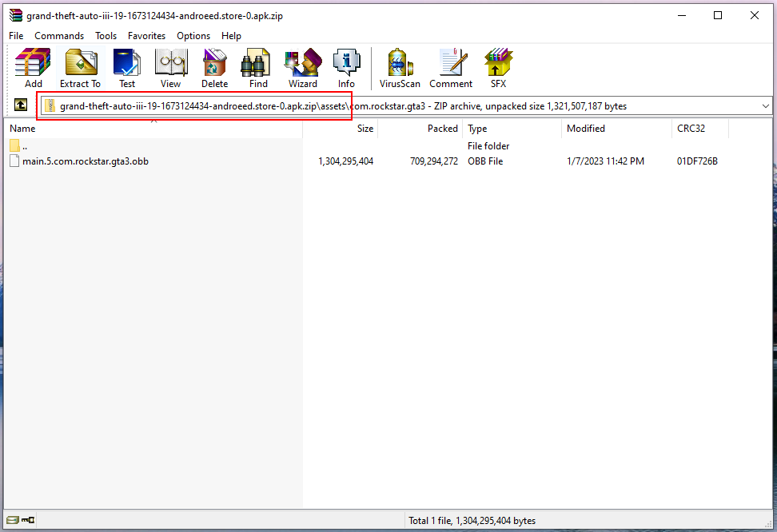Open the Tools menu
The height and width of the screenshot is (532, 777).
(106, 36)
